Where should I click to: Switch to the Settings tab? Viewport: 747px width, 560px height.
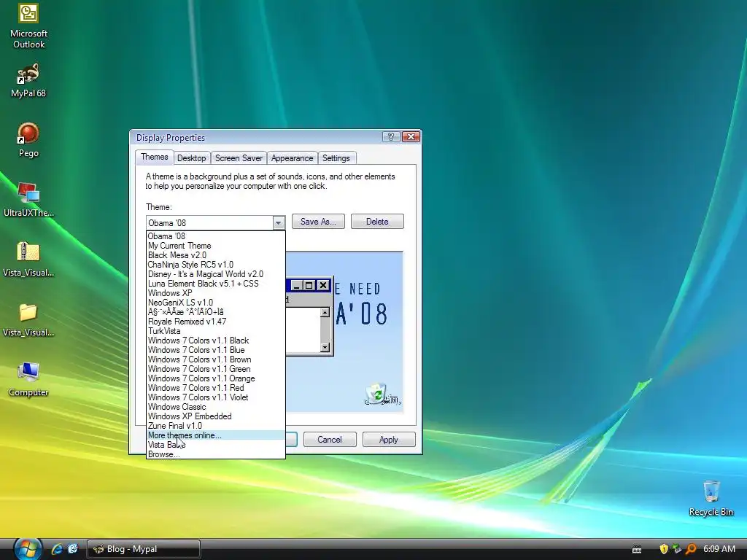336,158
